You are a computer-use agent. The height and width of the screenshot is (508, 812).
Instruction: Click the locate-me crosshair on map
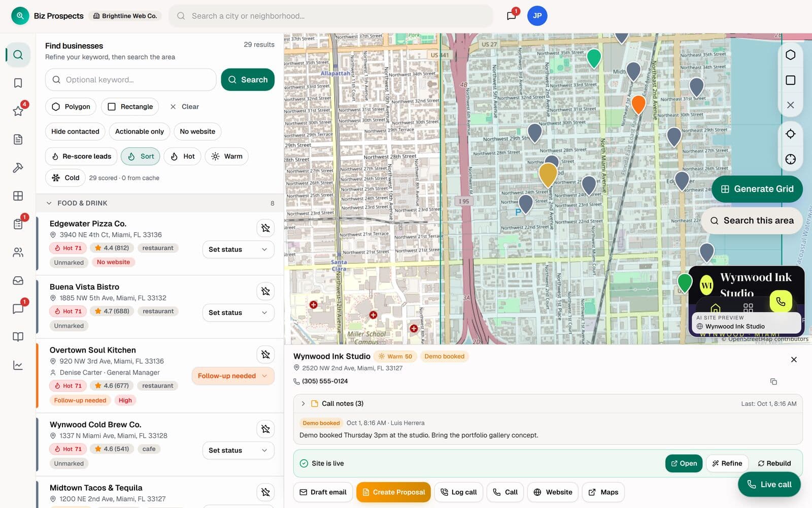point(790,134)
